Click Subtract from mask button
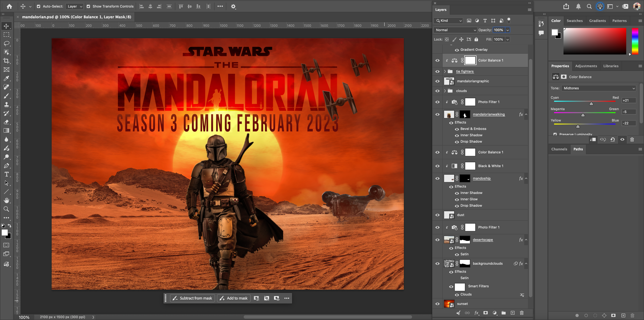The image size is (644, 320). pos(193,298)
